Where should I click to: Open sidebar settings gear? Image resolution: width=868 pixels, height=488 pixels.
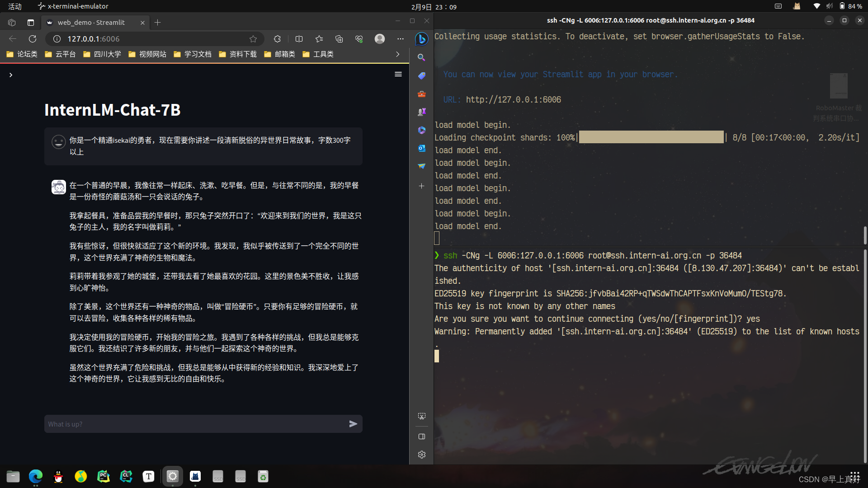pyautogui.click(x=422, y=455)
